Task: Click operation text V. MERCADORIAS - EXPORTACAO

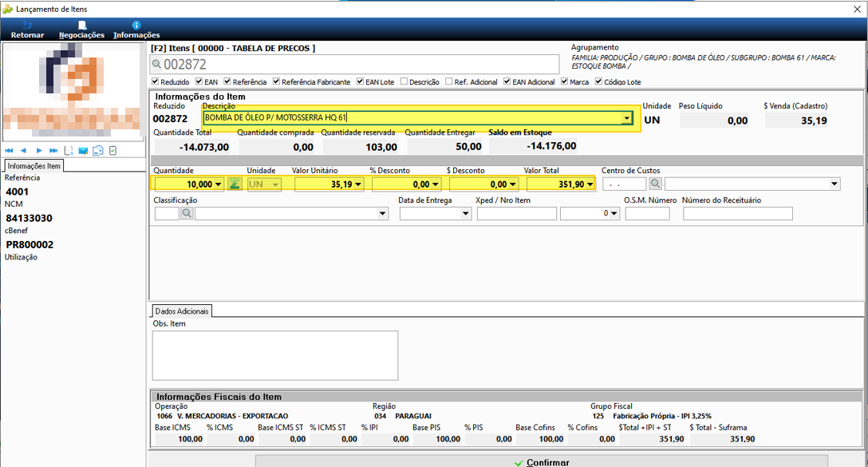Action: pyautogui.click(x=232, y=416)
